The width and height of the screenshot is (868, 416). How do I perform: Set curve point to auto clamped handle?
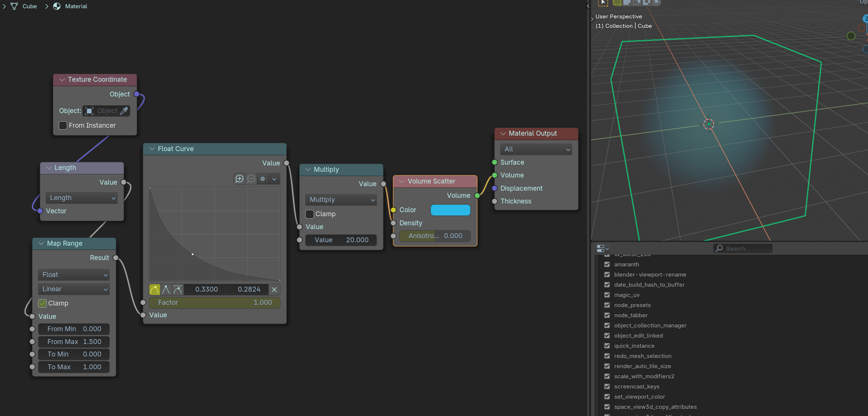[178, 290]
